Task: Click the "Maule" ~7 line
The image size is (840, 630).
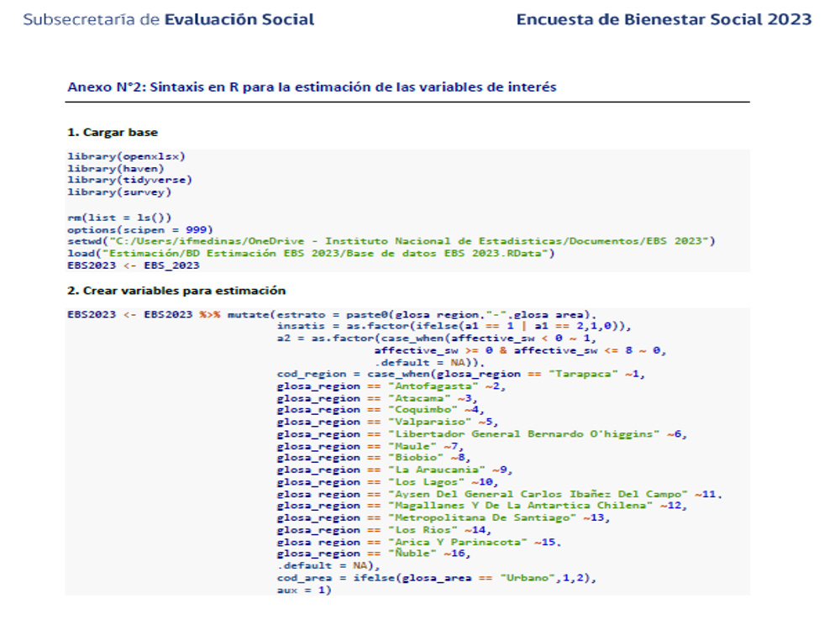Action: pos(370,446)
